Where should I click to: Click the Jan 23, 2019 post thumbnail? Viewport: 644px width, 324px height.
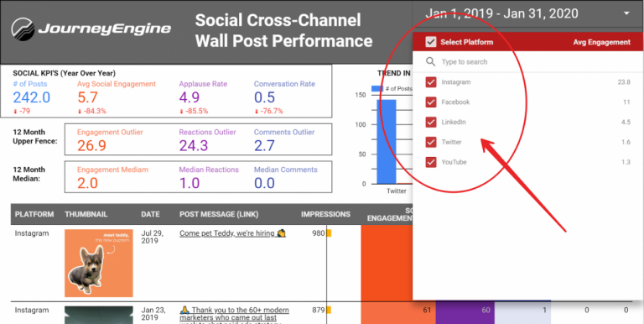(99, 315)
